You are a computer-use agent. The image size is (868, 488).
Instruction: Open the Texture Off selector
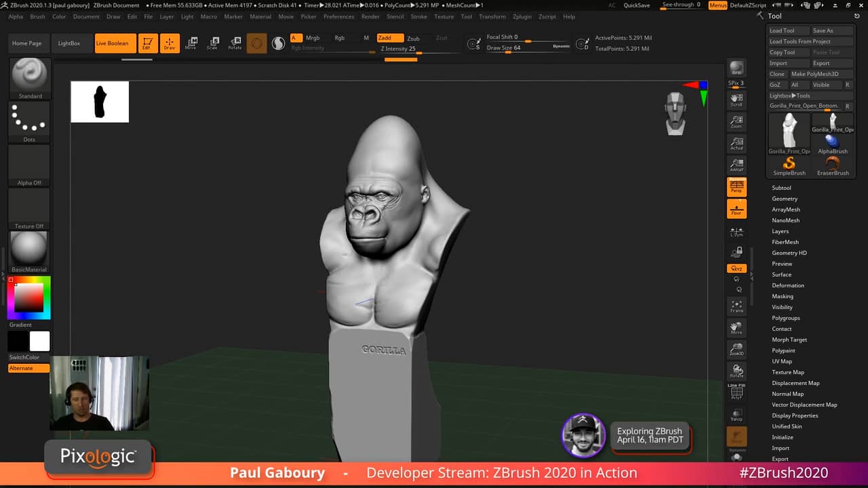coord(29,209)
